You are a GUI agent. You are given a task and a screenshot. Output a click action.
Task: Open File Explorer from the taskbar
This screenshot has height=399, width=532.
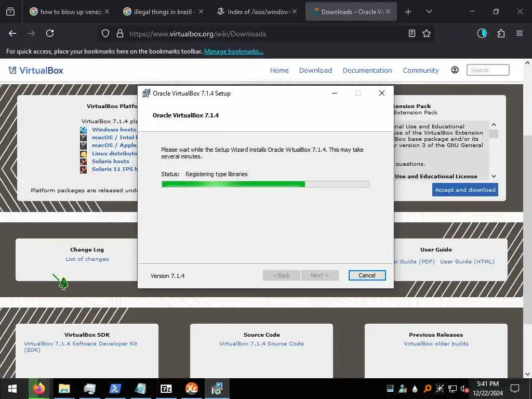64,389
